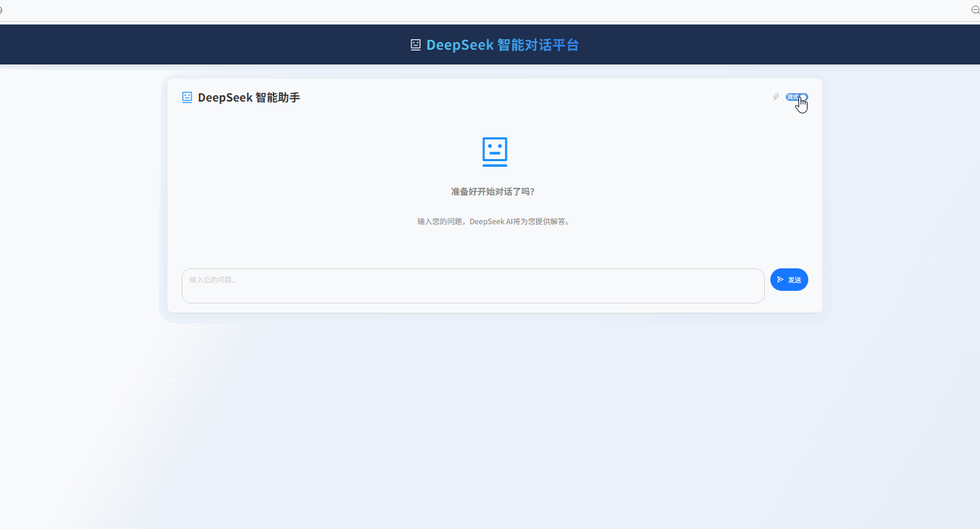This screenshot has width=980, height=529.
Task: Click the DeepSeek 智能助手 card title
Action: (x=249, y=97)
